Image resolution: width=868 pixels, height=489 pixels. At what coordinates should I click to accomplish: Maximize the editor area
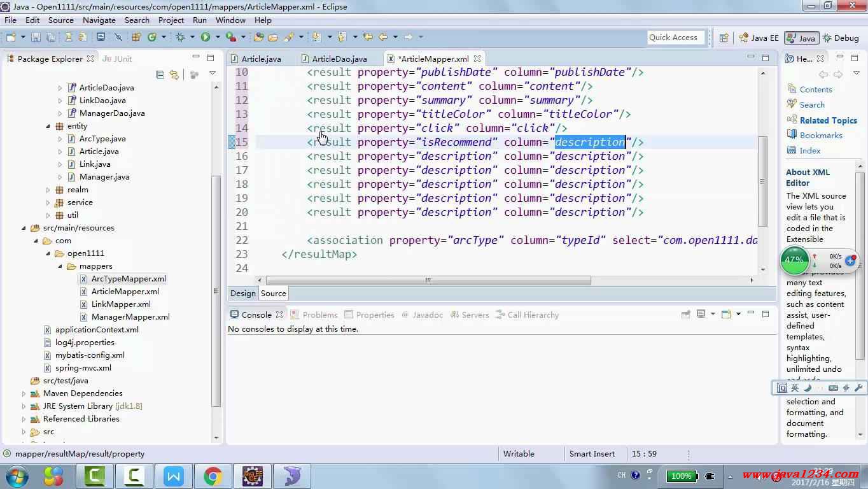[x=766, y=58]
